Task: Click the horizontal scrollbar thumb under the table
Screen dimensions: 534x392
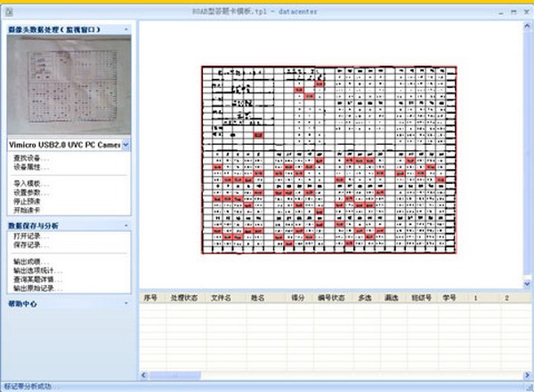Action: (x=175, y=375)
